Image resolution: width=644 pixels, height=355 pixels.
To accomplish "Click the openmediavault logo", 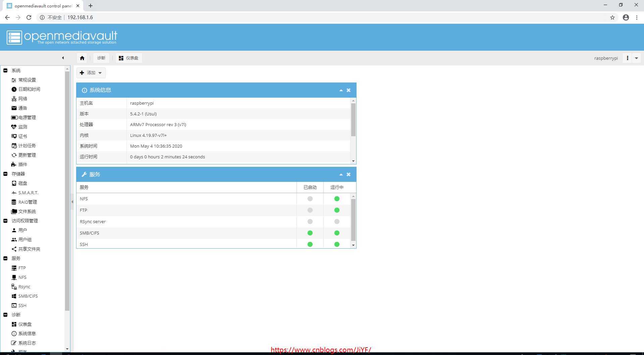I will point(62,37).
